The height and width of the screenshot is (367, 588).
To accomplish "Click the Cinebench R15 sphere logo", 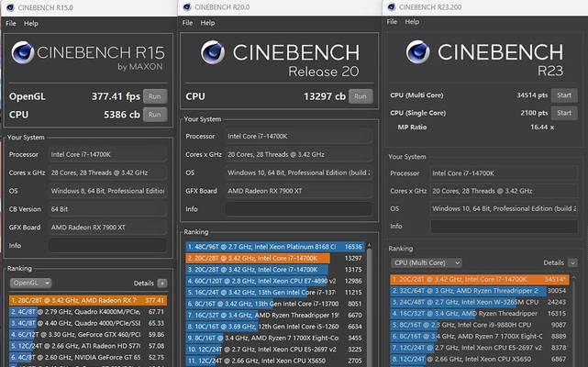I will [23, 52].
